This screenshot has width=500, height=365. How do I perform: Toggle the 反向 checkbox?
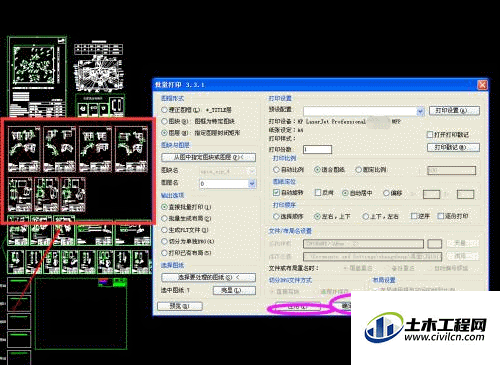coord(318,192)
